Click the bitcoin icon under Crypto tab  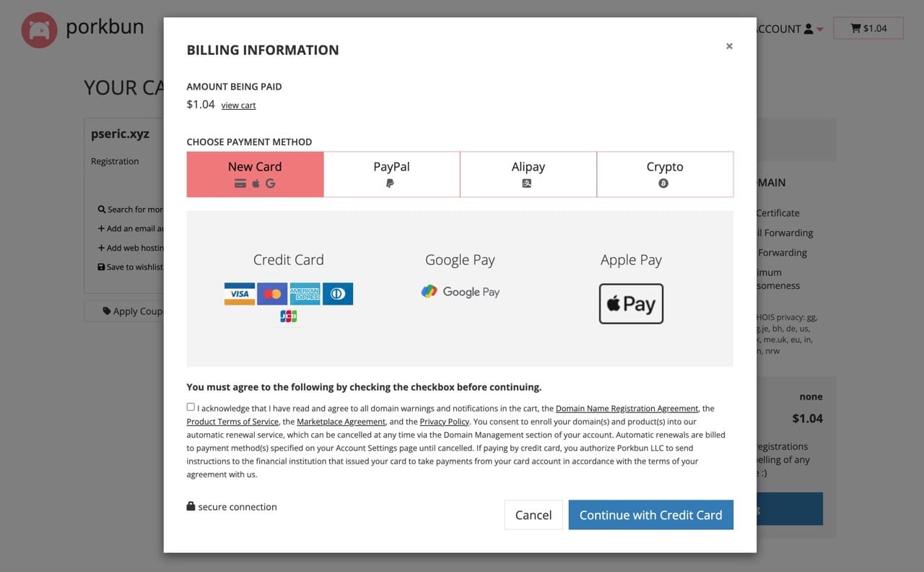point(663,184)
